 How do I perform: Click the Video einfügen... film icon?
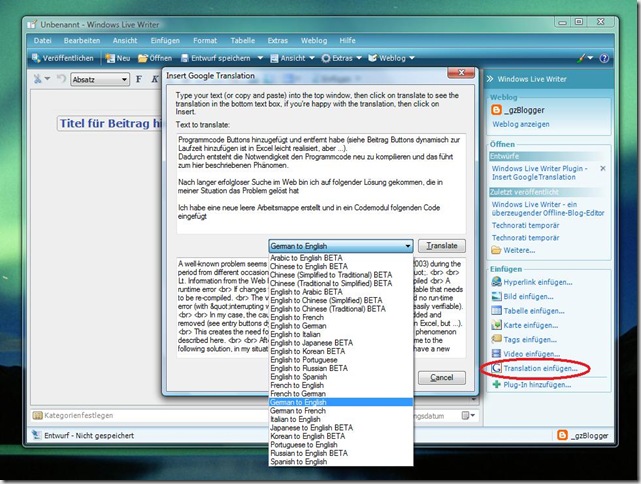click(x=496, y=354)
